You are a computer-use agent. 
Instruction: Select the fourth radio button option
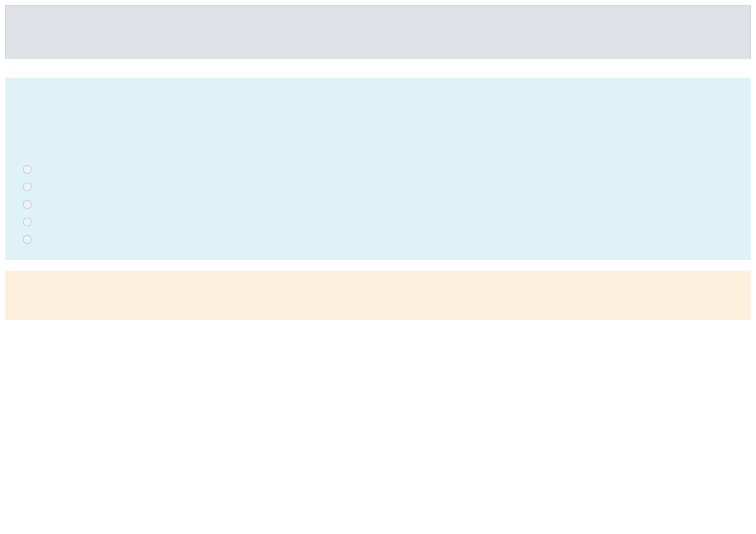click(27, 222)
